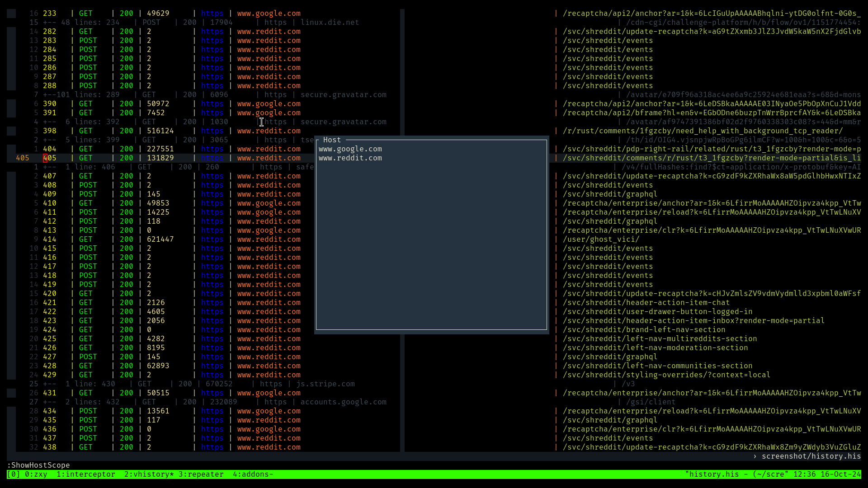This screenshot has width=868, height=488.
Task: Click request row 398 for the rust comments page
Action: tap(50, 131)
